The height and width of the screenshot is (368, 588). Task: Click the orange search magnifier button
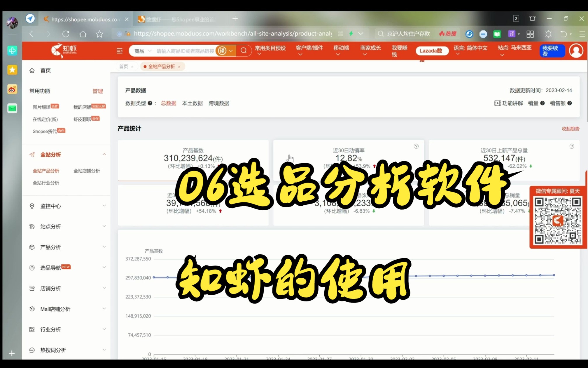coord(244,51)
